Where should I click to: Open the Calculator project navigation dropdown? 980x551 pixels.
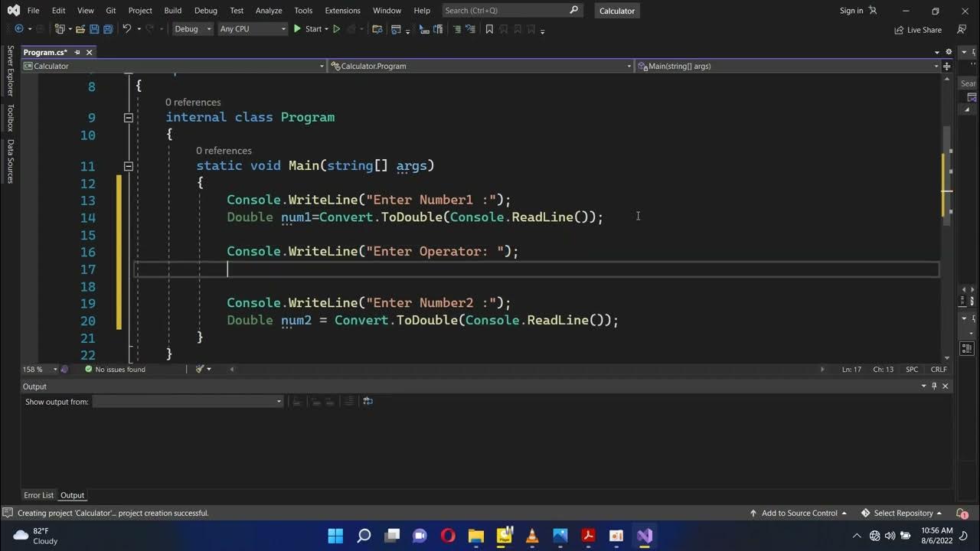174,66
